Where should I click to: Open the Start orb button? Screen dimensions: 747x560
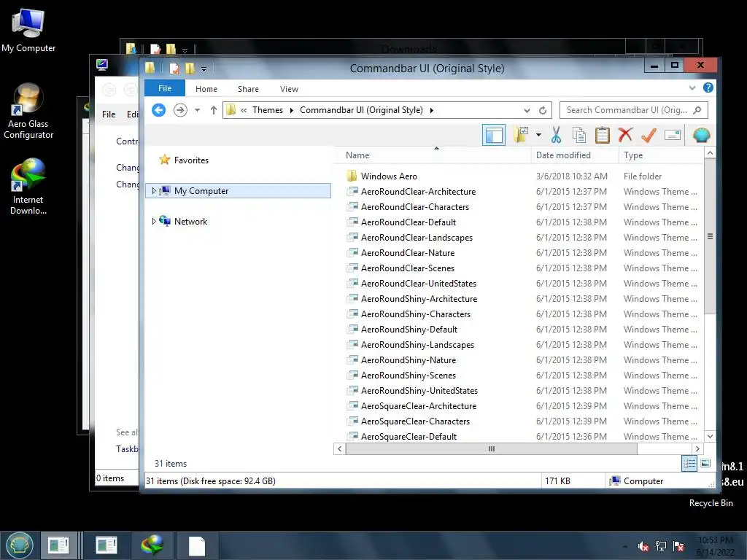[19, 545]
